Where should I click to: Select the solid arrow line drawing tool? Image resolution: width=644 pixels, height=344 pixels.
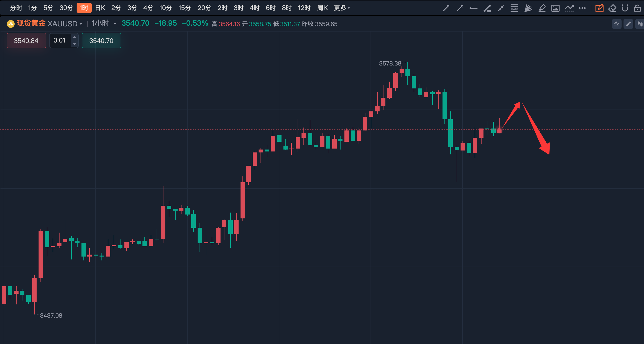click(446, 8)
